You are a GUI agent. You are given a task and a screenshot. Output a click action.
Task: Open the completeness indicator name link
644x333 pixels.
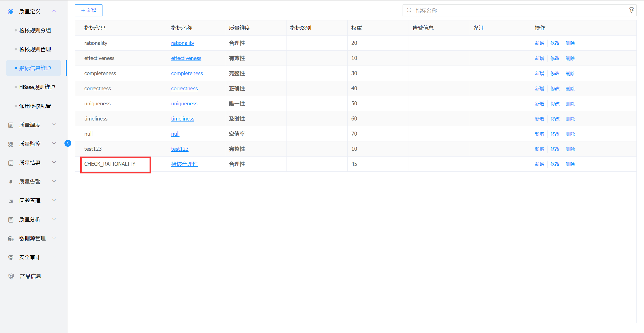[x=187, y=73]
